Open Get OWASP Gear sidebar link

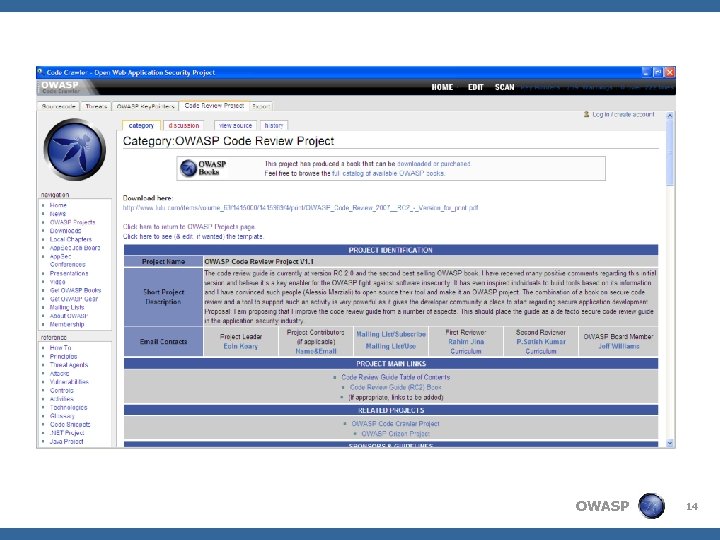click(74, 299)
